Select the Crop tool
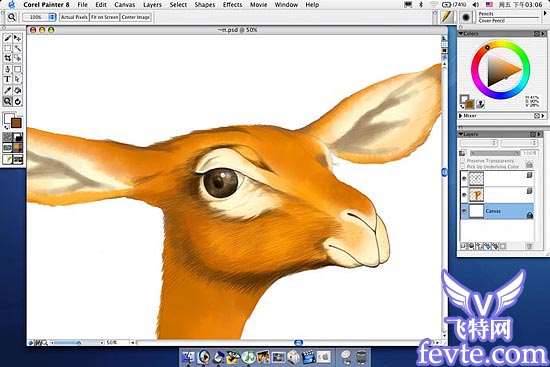The height and width of the screenshot is (367, 550). [x=7, y=58]
